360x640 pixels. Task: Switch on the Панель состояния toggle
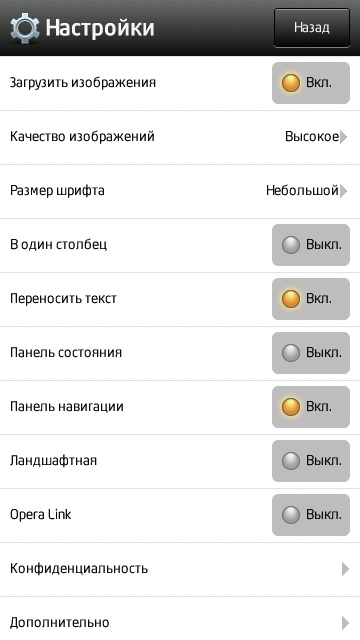(311, 353)
